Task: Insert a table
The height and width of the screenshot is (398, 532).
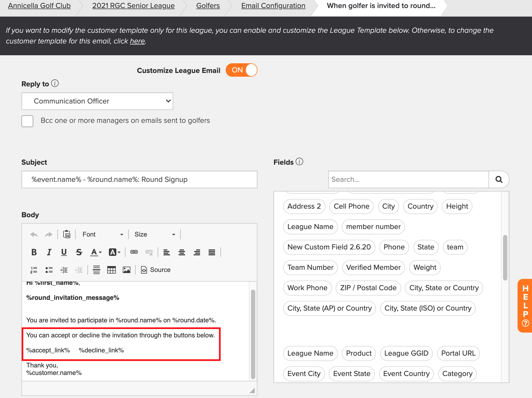Action: 112,270
